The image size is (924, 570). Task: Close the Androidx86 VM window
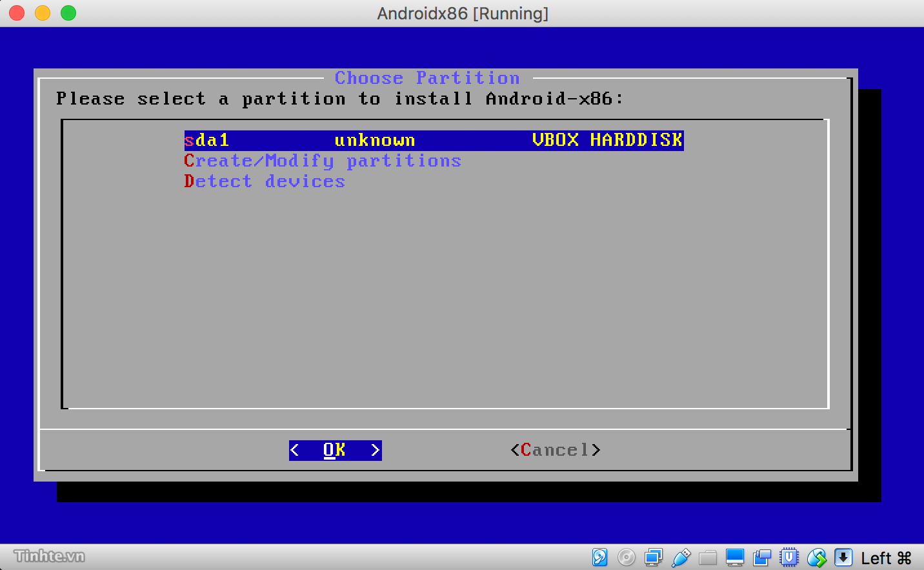(17, 13)
